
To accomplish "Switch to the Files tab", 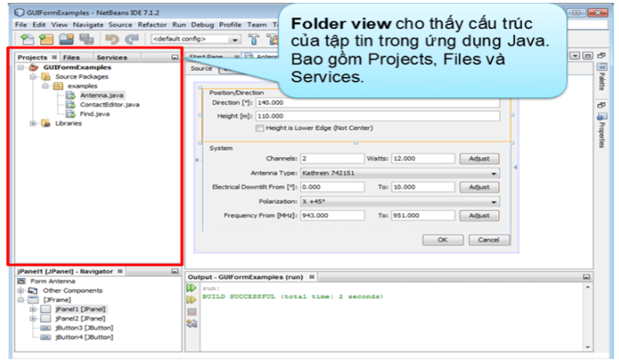I will 73,57.
